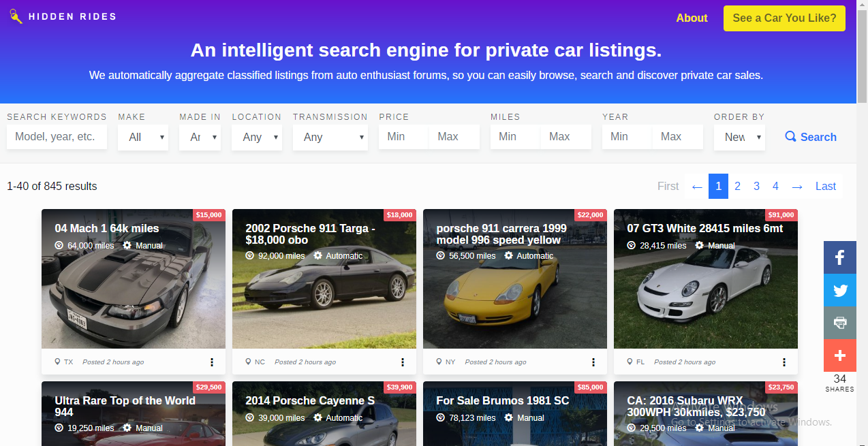Click the HIDDEN RIDES home link text

[72, 16]
